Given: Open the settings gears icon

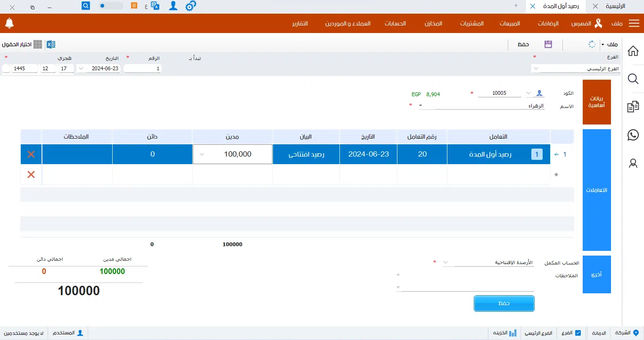Looking at the screenshot, I should (190, 6).
